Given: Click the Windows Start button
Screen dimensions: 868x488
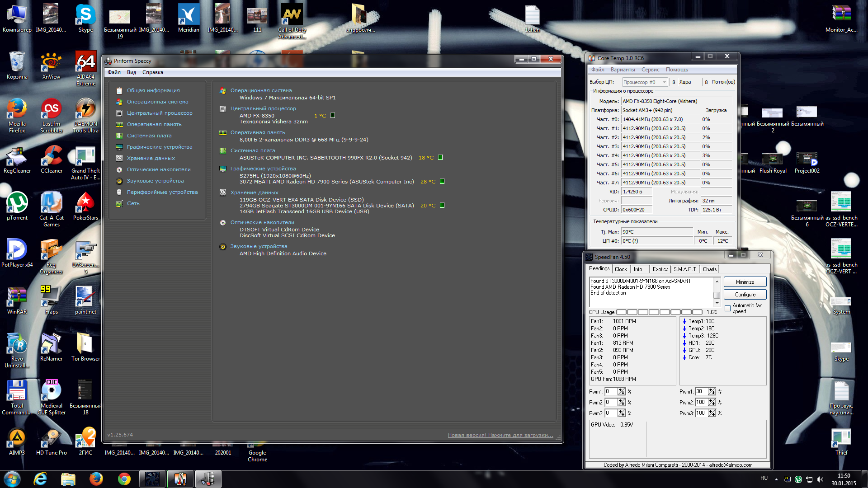Looking at the screenshot, I should [x=12, y=479].
